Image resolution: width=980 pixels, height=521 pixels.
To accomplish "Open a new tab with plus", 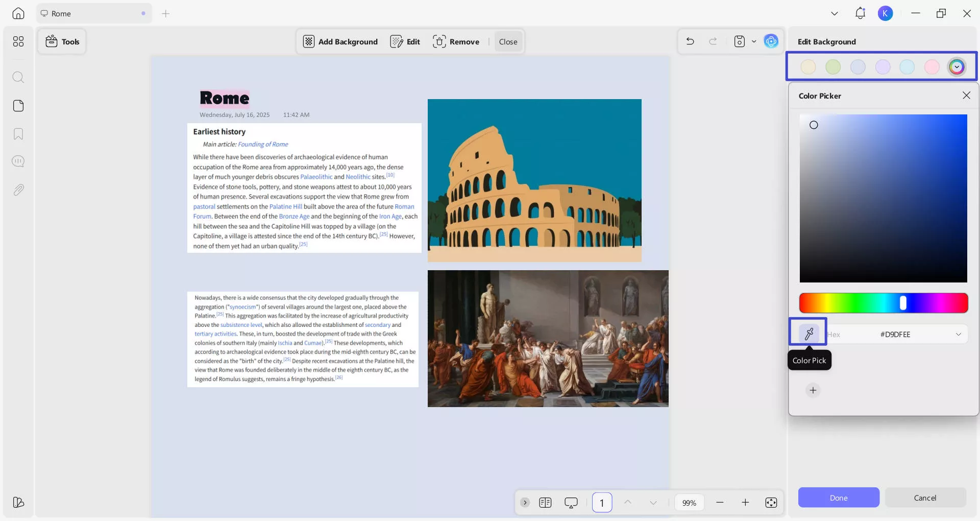I will pos(165,14).
